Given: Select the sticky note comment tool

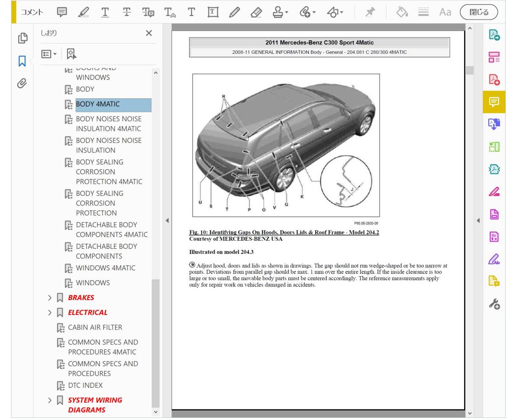Looking at the screenshot, I should 62,12.
